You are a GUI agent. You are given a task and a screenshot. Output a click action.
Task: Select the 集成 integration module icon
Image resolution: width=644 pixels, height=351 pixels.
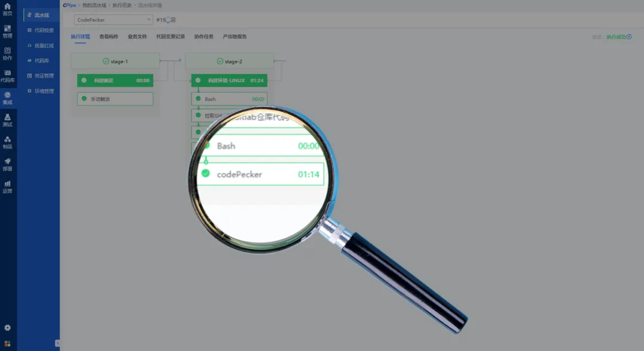[x=7, y=95]
